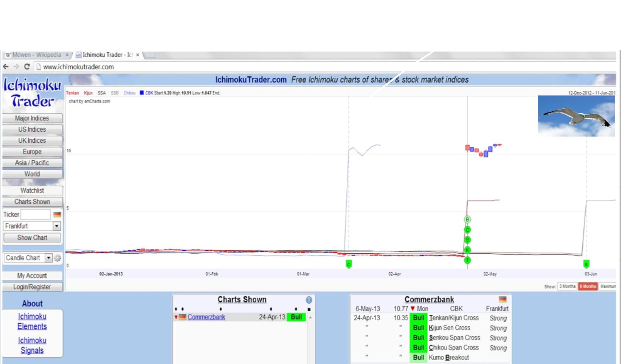Close the Möwen – Wikipedia tab
This screenshot has width=621, height=364.
[x=67, y=55]
